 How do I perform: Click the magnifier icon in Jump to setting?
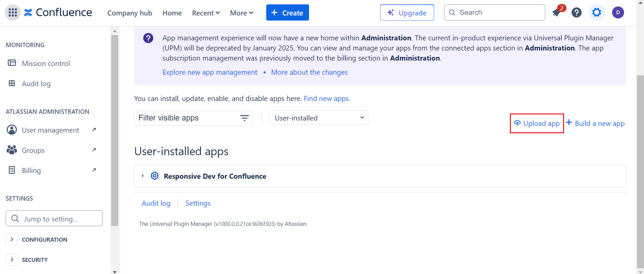click(x=15, y=218)
